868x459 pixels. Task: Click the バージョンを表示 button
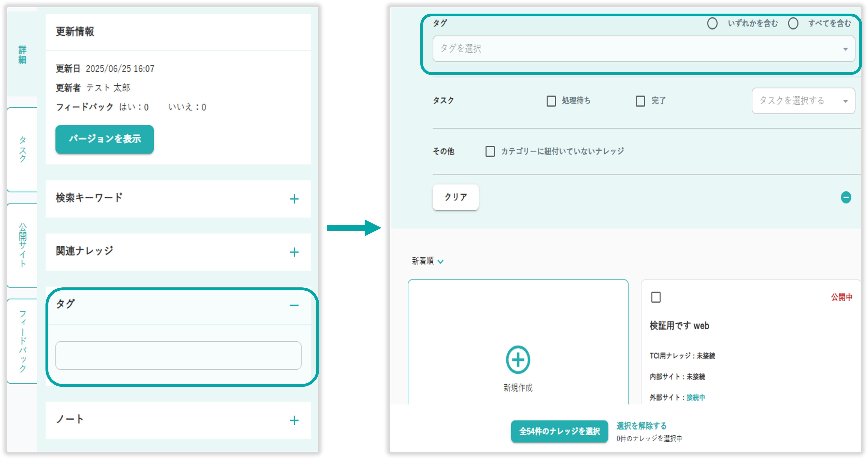[105, 139]
